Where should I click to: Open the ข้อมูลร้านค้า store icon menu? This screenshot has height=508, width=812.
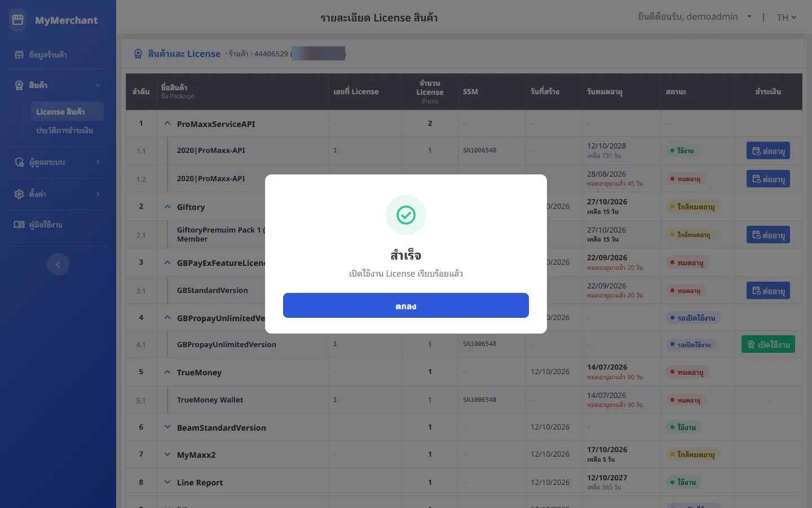(19, 55)
